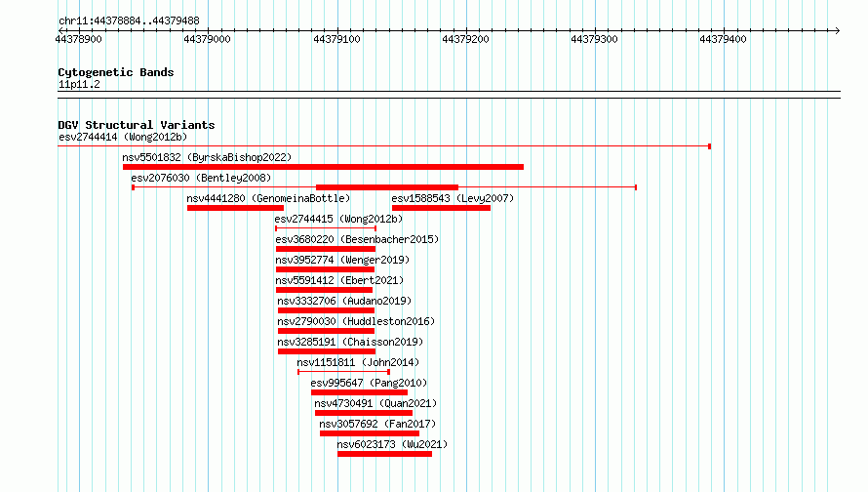Screen dimensions: 868x492
Task: Click the nsv4441280 red feature bar
Action: click(x=235, y=208)
